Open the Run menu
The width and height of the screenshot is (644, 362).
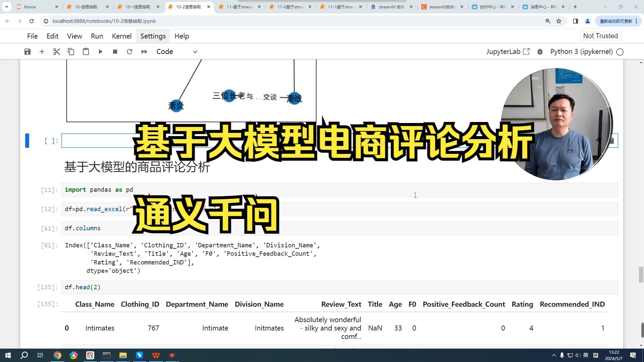tap(97, 36)
